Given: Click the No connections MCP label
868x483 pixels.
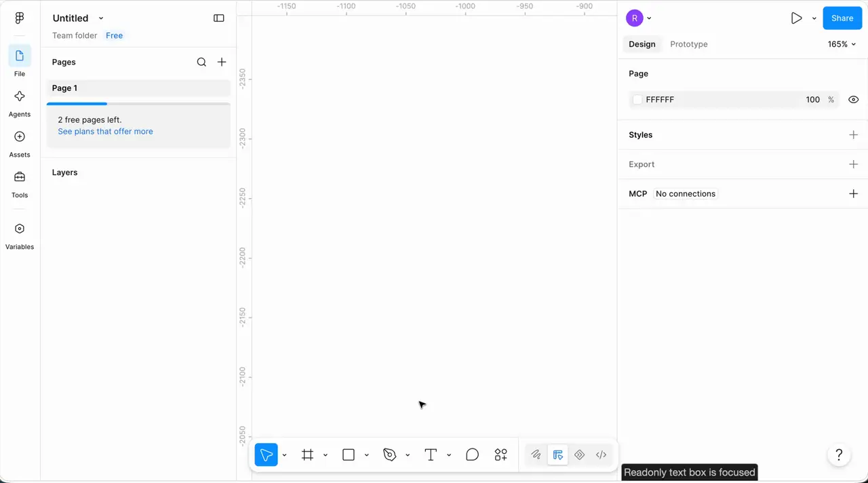Looking at the screenshot, I should [686, 194].
